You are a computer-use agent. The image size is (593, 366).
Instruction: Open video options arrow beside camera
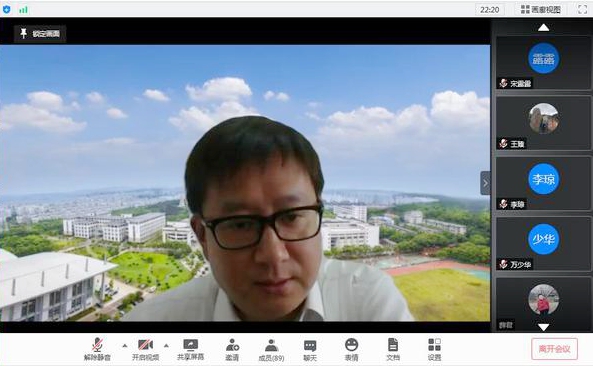pos(166,346)
